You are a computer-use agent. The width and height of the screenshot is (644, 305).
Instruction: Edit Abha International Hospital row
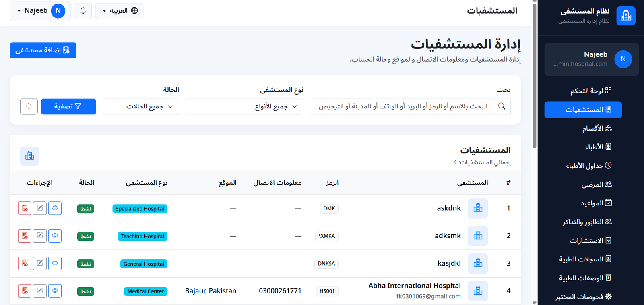tap(40, 291)
